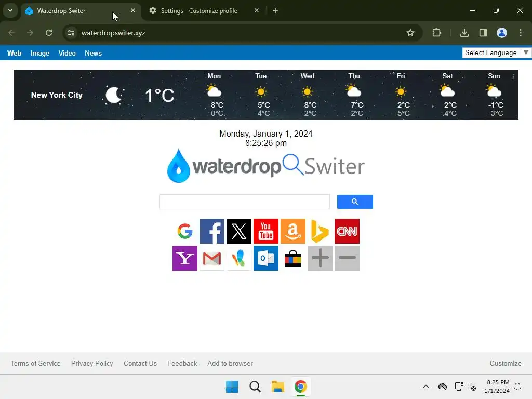Screen dimensions: 532x399
Task: Open the Terms of Service link
Action: pos(36,363)
